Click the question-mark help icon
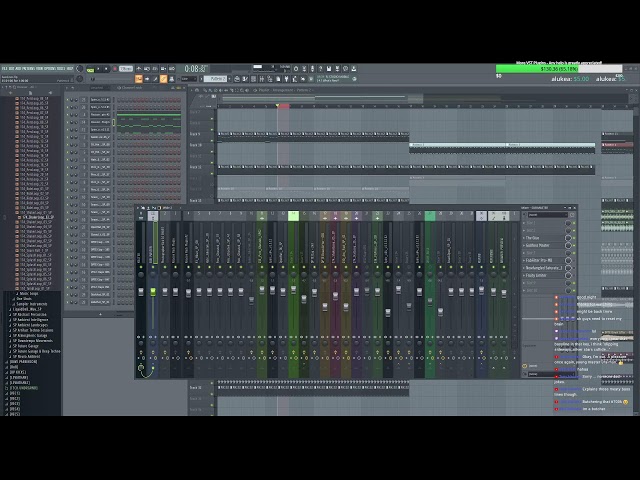Image resolution: width=640 pixels, height=480 pixels. coord(320,69)
